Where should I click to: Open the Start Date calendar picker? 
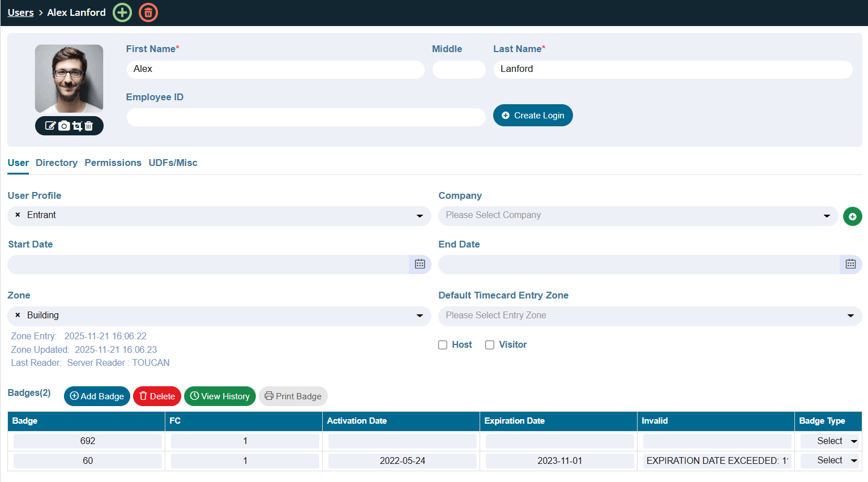click(x=420, y=264)
